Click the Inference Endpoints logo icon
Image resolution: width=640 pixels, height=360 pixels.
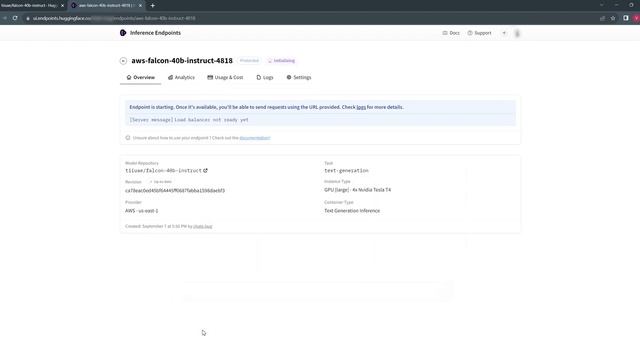point(123,33)
